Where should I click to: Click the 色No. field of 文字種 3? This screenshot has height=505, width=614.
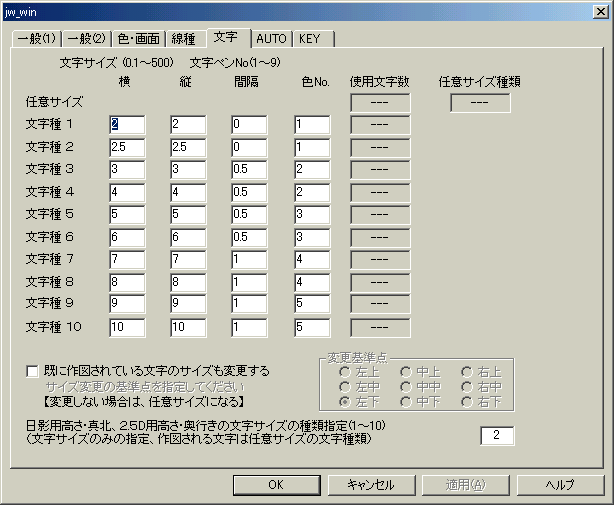(312, 170)
